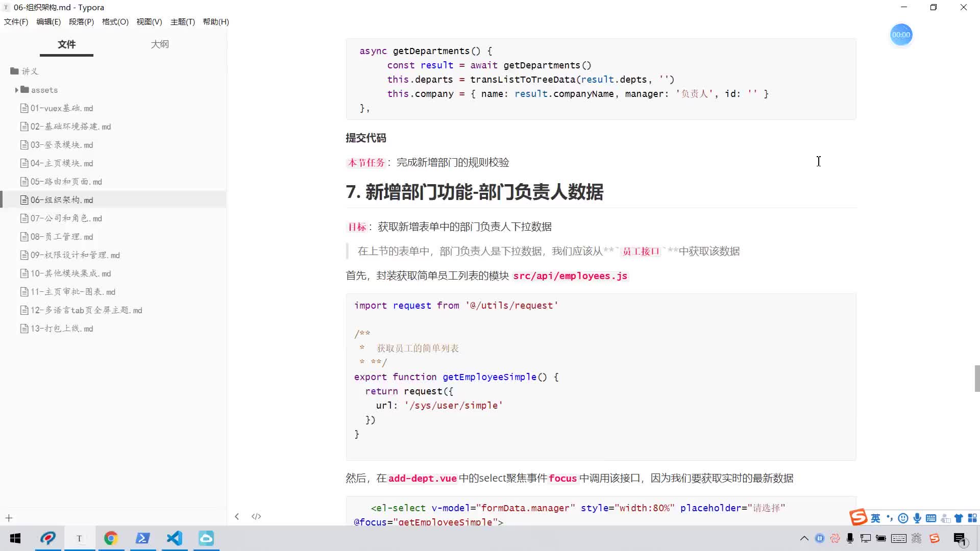Open the Windows Start menu
This screenshot has width=980, height=551.
[x=15, y=538]
